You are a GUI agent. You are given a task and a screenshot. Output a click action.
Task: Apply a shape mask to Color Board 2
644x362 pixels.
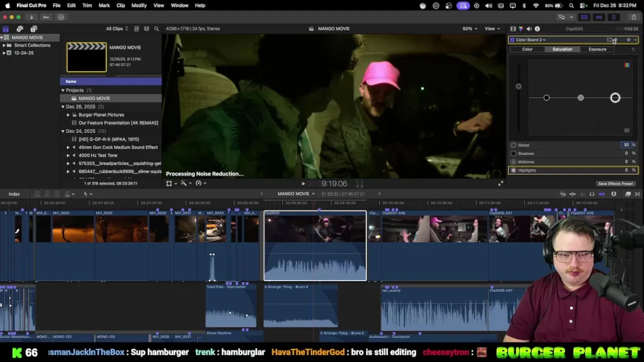point(610,40)
